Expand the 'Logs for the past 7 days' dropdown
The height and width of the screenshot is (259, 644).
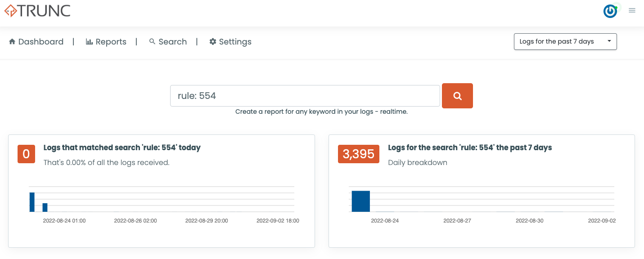pyautogui.click(x=565, y=41)
